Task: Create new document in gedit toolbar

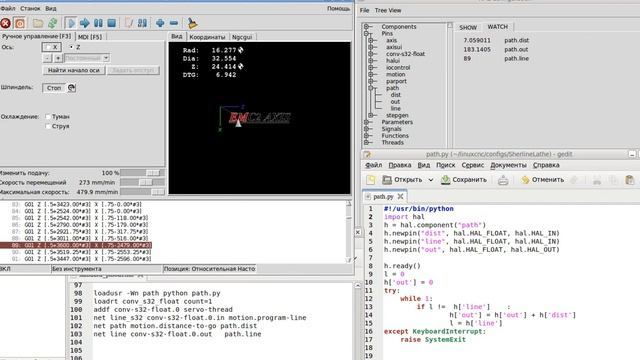Action: click(x=371, y=180)
